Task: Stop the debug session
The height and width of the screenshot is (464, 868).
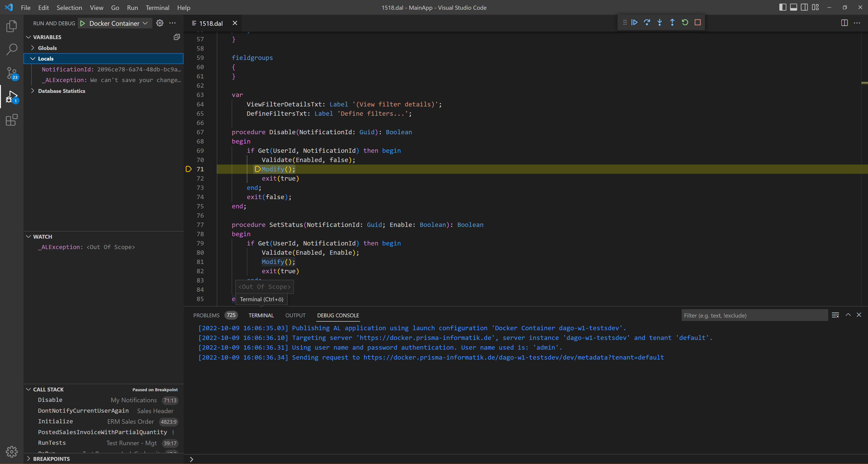Action: 698,22
